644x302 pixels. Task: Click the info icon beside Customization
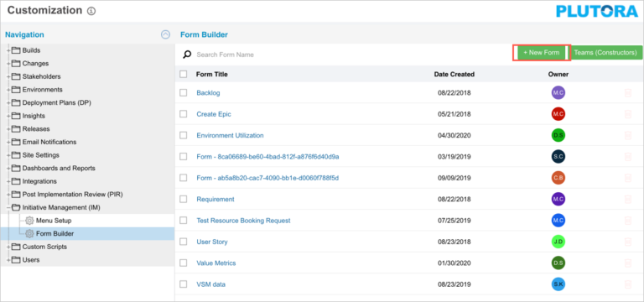coord(91,11)
